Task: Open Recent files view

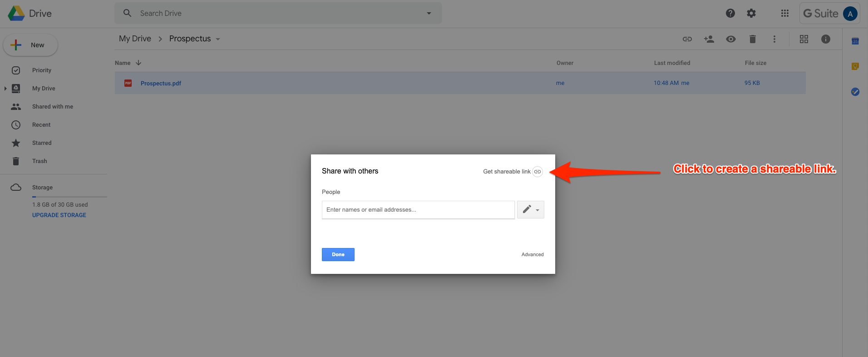Action: click(41, 124)
